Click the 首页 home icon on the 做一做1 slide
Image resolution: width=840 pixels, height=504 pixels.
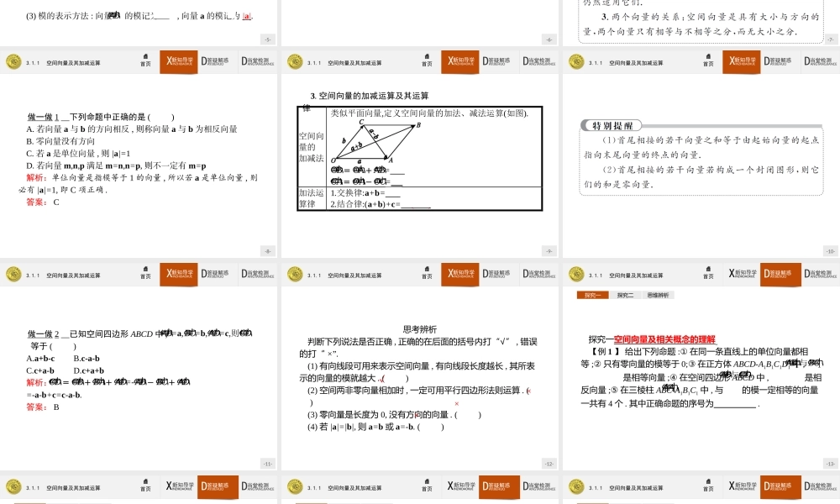point(145,61)
